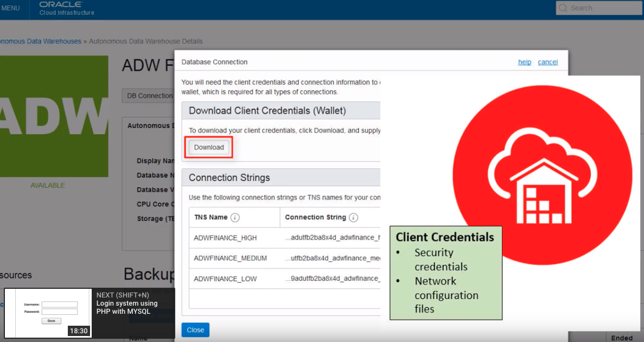
Task: Click the Oracle Cloud Infrastructure logo
Action: (x=67, y=8)
